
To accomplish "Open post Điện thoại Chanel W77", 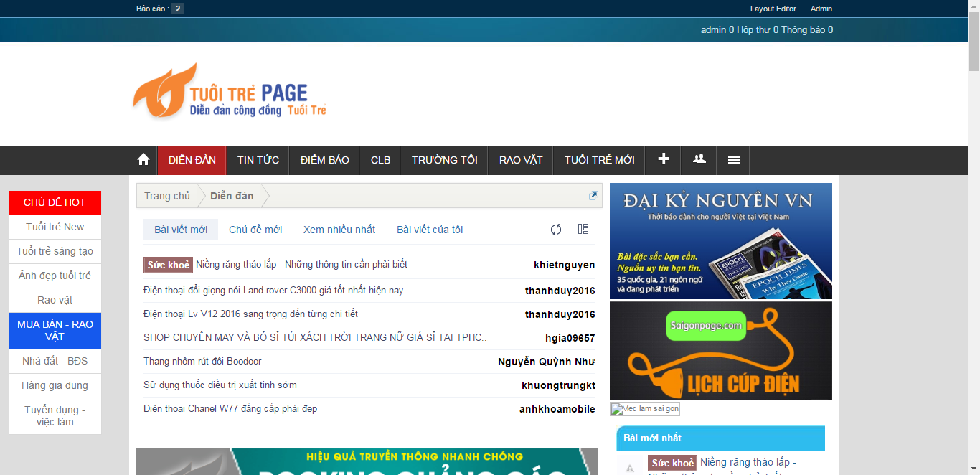I will pos(230,409).
